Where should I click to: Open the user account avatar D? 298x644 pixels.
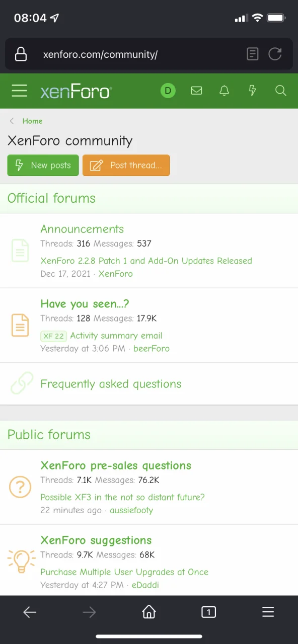coord(168,91)
